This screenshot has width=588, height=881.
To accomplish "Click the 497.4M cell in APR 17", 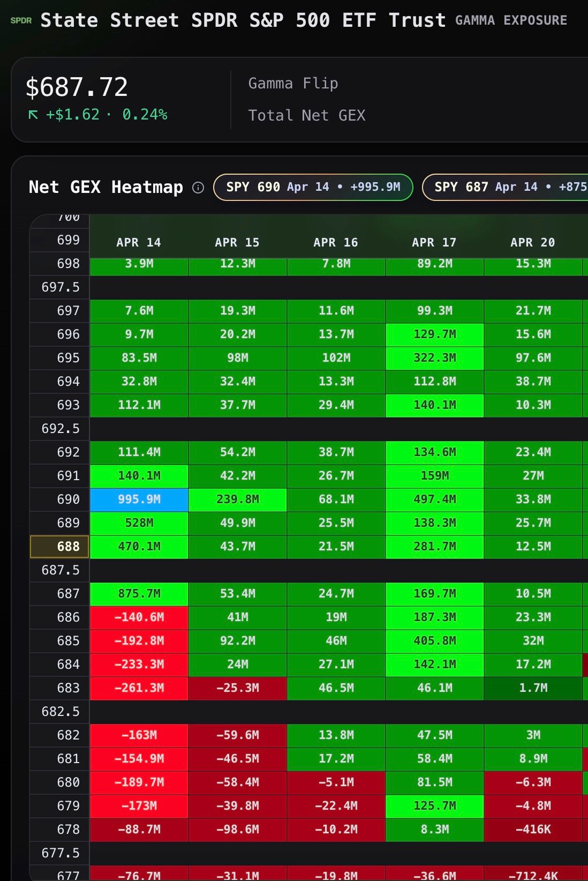I will [x=435, y=499].
